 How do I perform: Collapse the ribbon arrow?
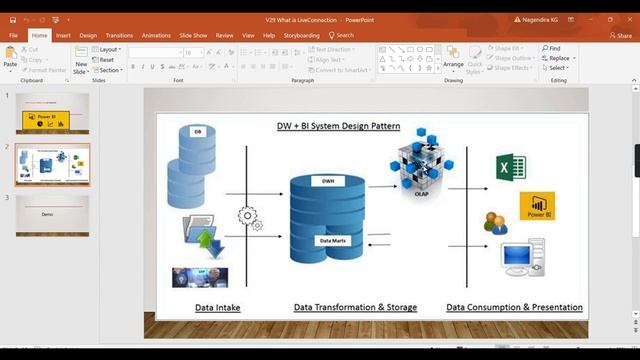[x=634, y=80]
